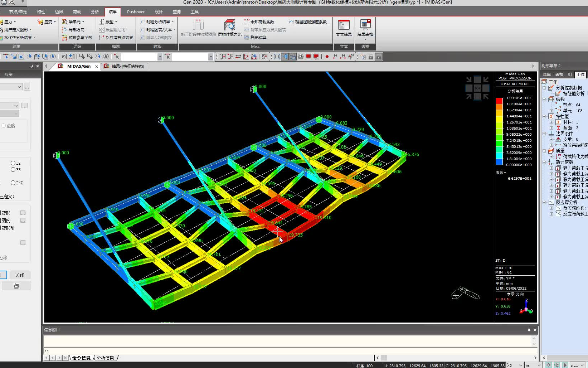Viewport: 588px width, 368px height.
Task: Click the globe render view toolbar icon
Action: pyautogui.click(x=301, y=57)
